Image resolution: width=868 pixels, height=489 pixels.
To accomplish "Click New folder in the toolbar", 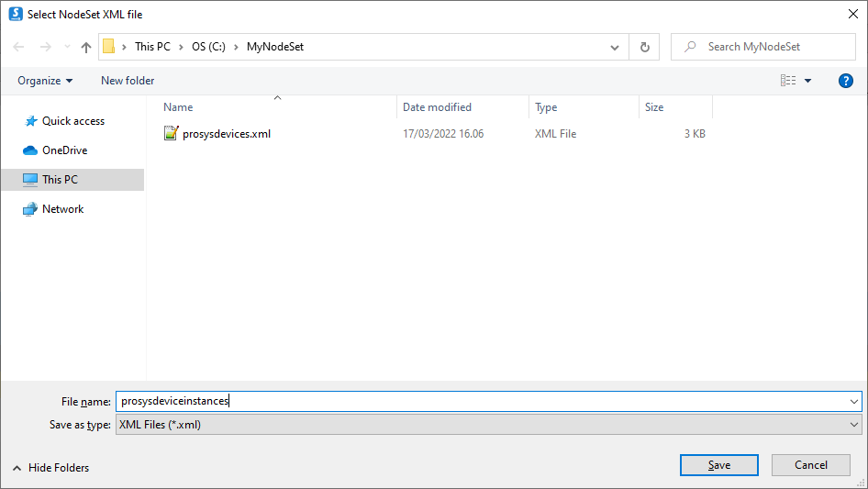I will click(x=128, y=81).
